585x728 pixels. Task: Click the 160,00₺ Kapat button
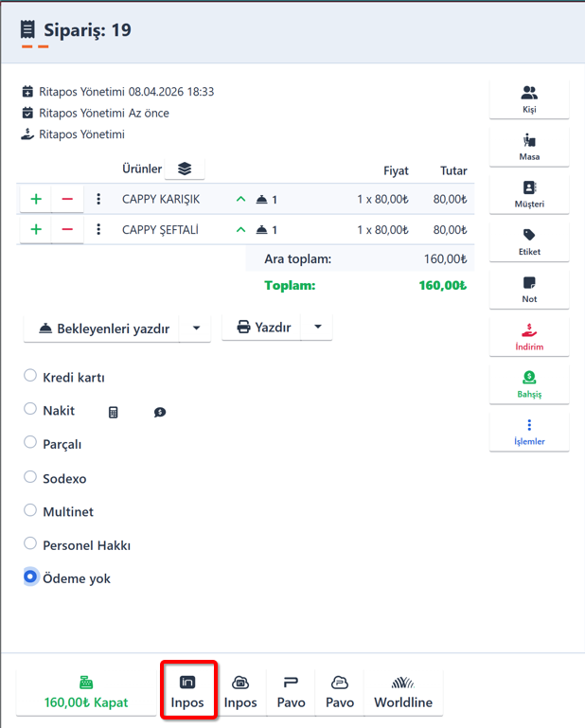point(86,694)
